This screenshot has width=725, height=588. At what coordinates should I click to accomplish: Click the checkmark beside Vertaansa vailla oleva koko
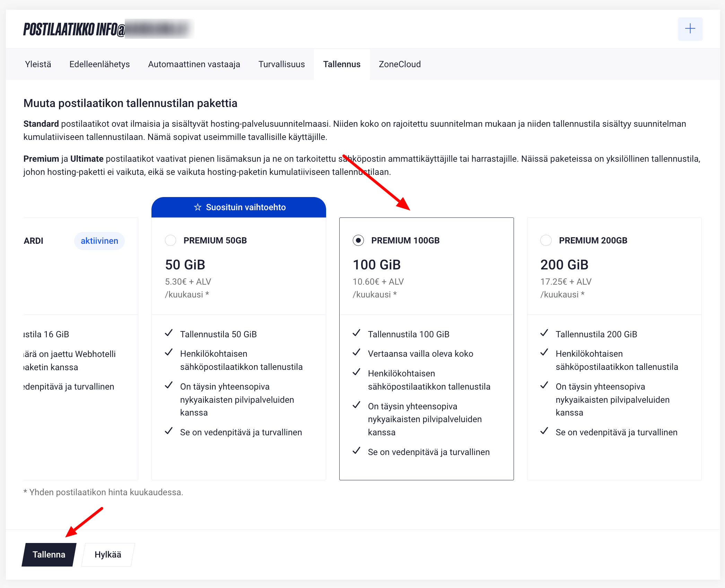pos(356,353)
